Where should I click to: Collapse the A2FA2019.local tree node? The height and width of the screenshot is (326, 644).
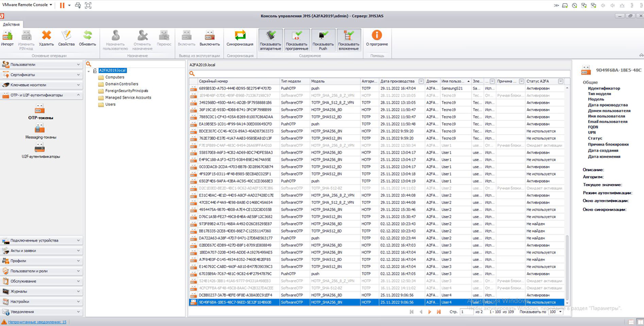[88, 71]
